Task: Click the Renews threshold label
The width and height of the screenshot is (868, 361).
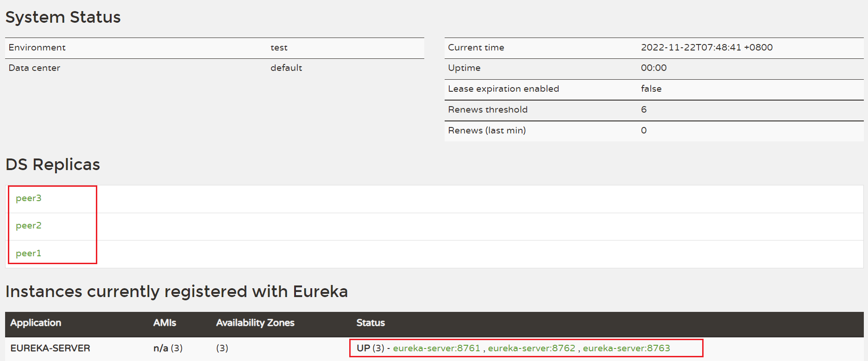Action: coord(488,109)
